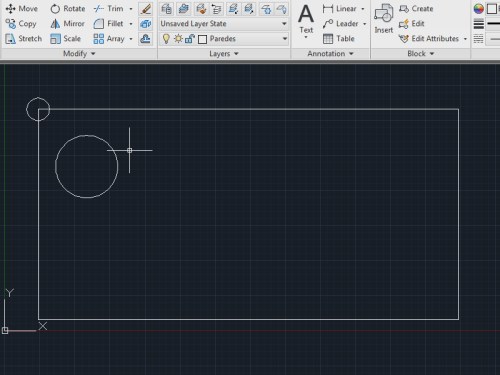Select the Move tool

pyautogui.click(x=21, y=9)
